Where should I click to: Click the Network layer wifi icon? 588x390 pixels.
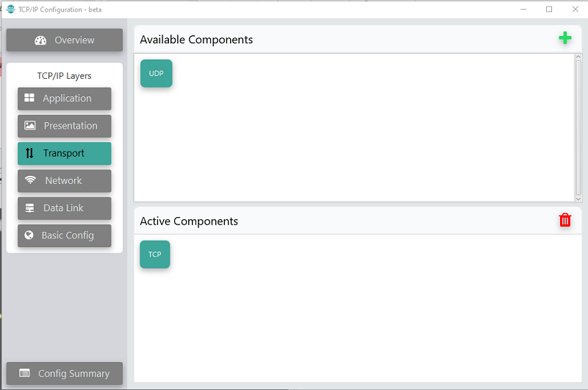pos(30,180)
